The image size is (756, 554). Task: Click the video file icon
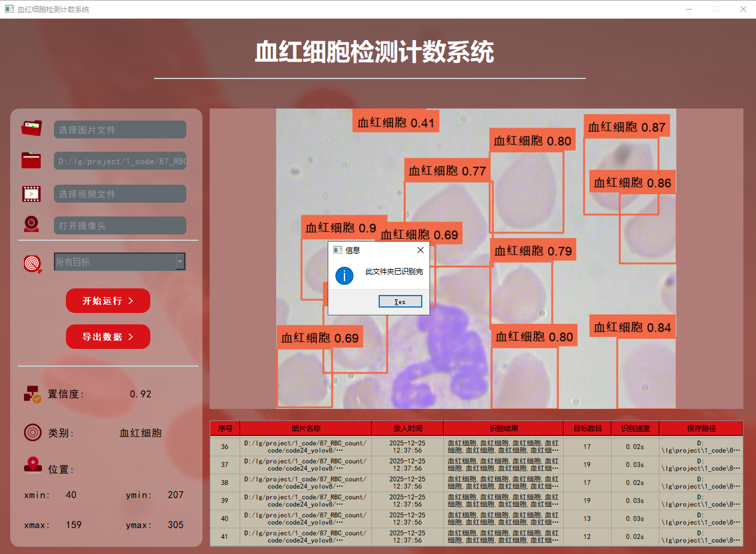31,194
